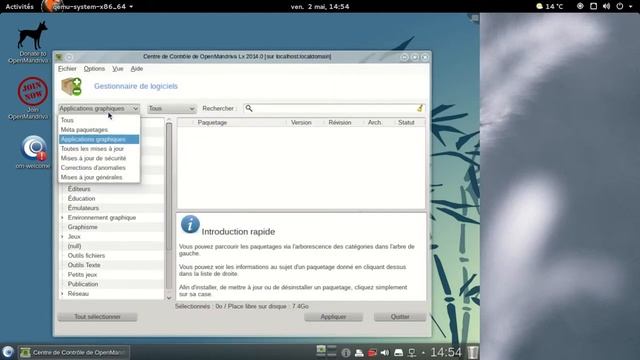Screen dimensions: 640x360
Task: Select the Petits jeux category
Action: 82,275
